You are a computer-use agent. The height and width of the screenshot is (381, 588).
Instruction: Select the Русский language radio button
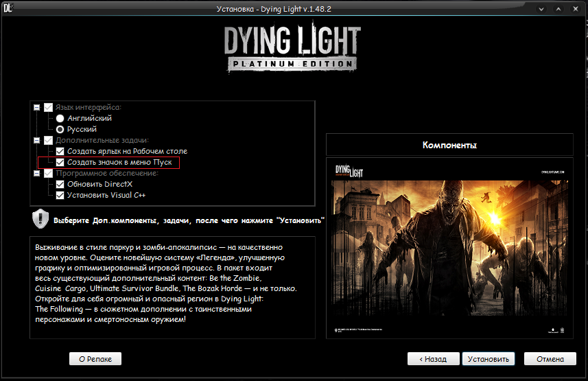pos(60,129)
